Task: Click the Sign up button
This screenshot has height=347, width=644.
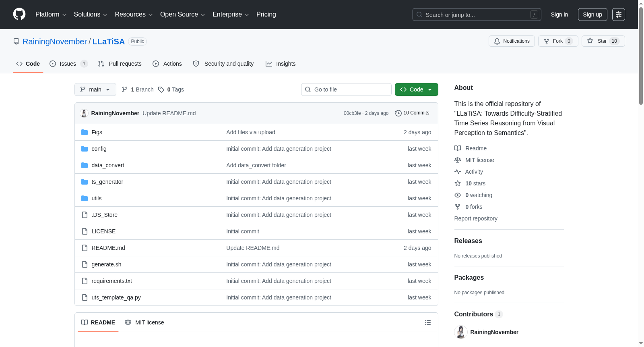Action: coord(592,15)
